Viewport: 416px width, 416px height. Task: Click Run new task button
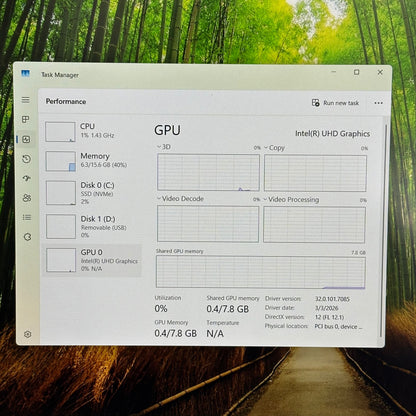pyautogui.click(x=335, y=103)
